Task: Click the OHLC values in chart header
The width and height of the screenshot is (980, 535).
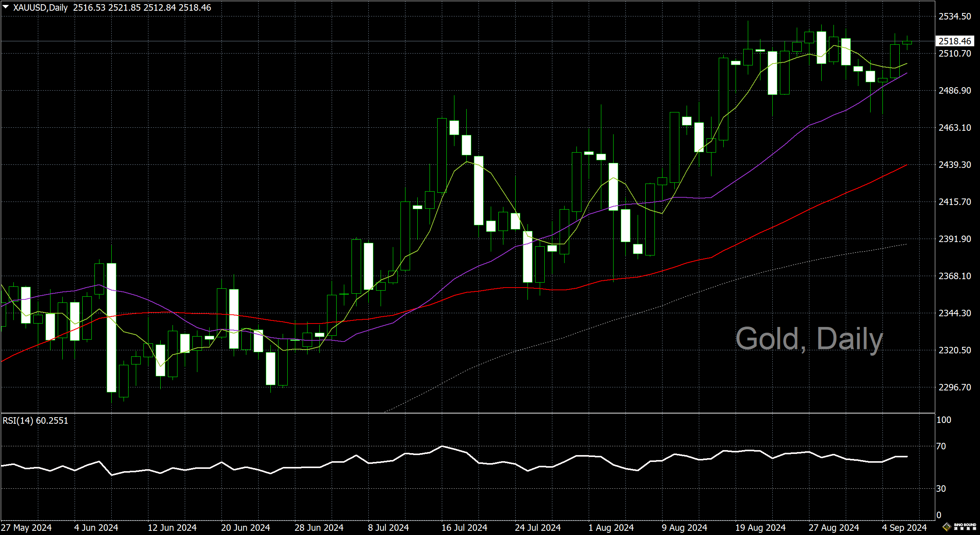Action: click(142, 8)
